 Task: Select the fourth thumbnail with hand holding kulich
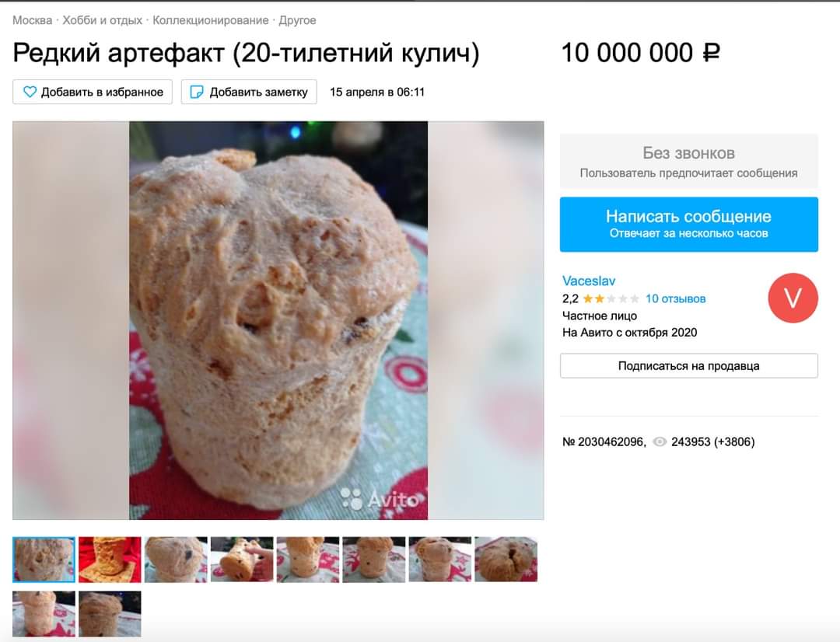[242, 560]
